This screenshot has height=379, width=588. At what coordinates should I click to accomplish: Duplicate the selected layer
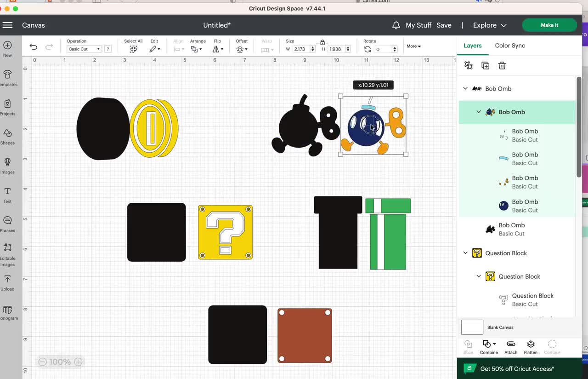tap(485, 65)
